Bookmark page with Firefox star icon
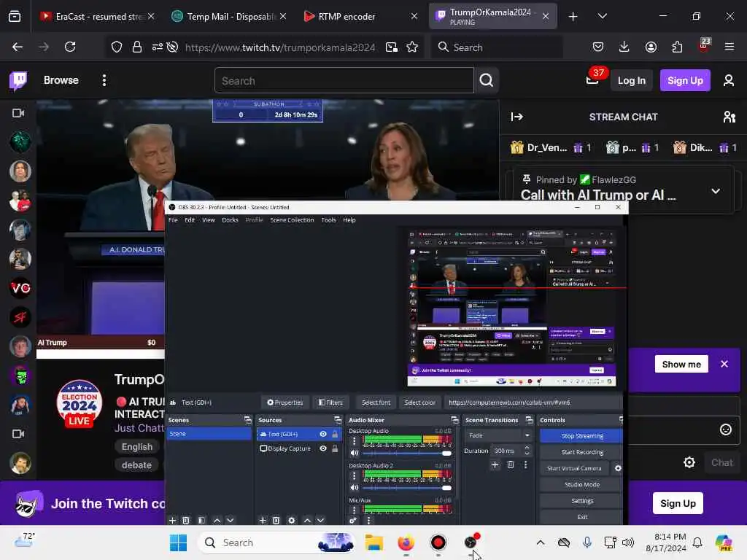 tap(412, 47)
